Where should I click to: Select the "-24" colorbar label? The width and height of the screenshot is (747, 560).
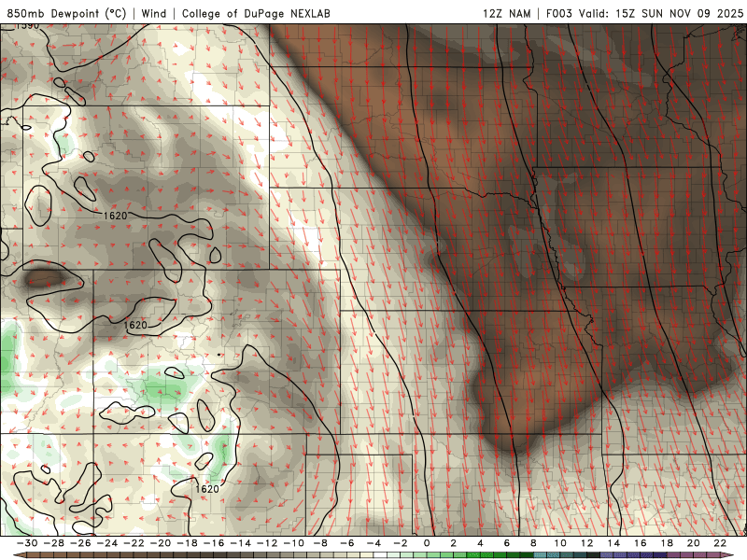(107, 543)
